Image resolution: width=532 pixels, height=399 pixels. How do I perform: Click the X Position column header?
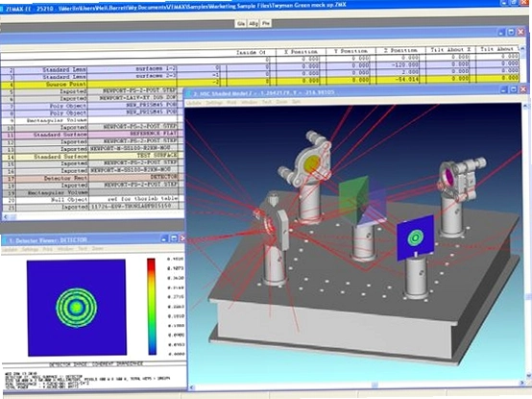click(x=301, y=52)
